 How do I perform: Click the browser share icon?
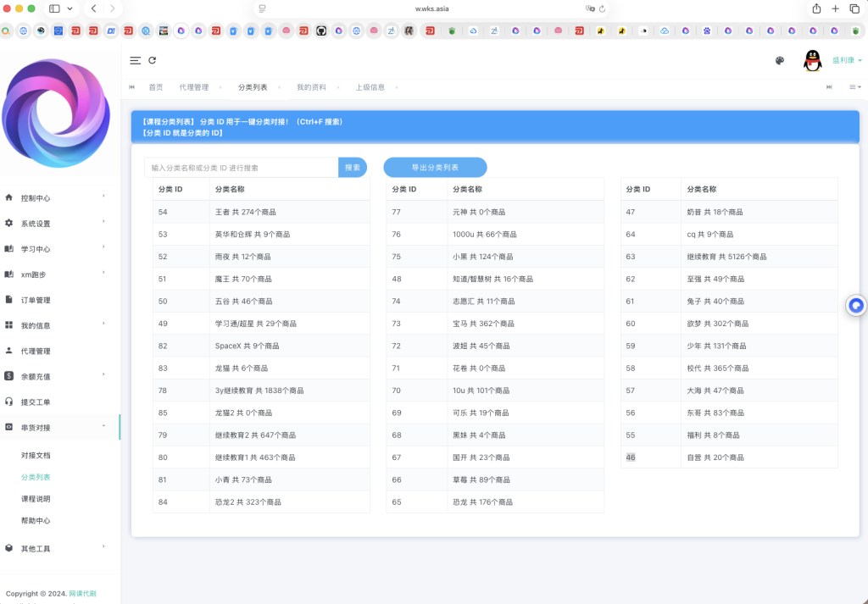816,8
